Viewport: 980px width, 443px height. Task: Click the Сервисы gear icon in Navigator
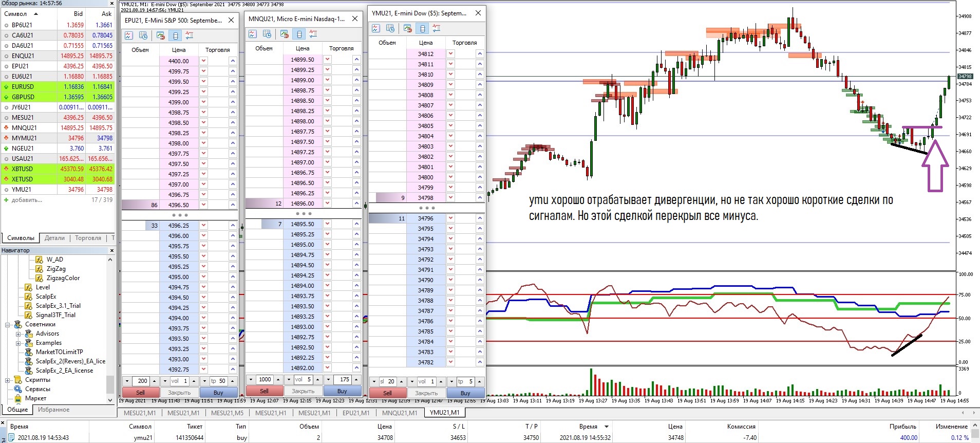point(18,389)
